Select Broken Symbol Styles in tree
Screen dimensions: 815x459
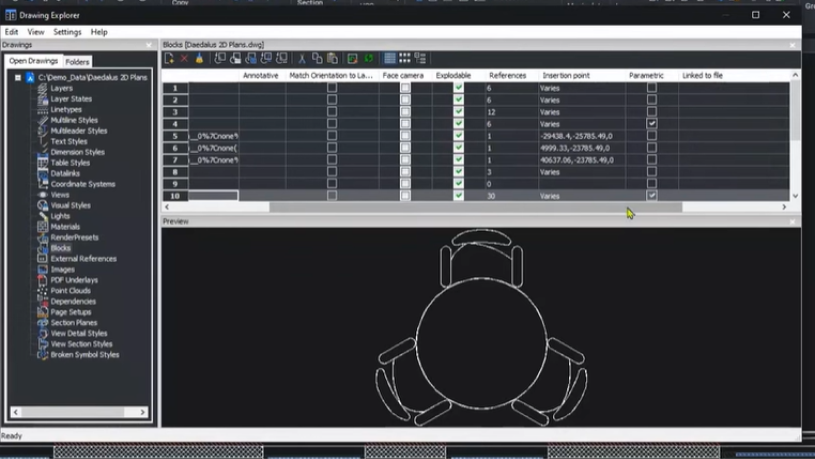85,355
